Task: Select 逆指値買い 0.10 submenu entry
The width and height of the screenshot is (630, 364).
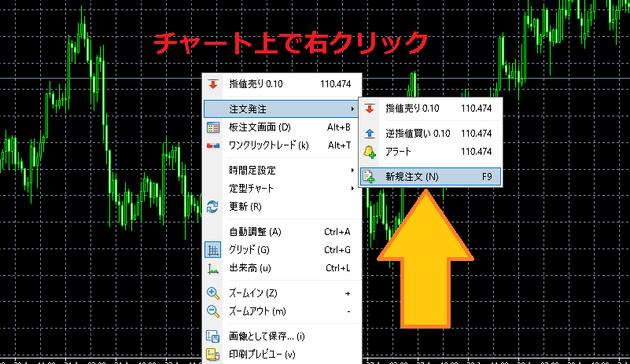Action: point(431,134)
